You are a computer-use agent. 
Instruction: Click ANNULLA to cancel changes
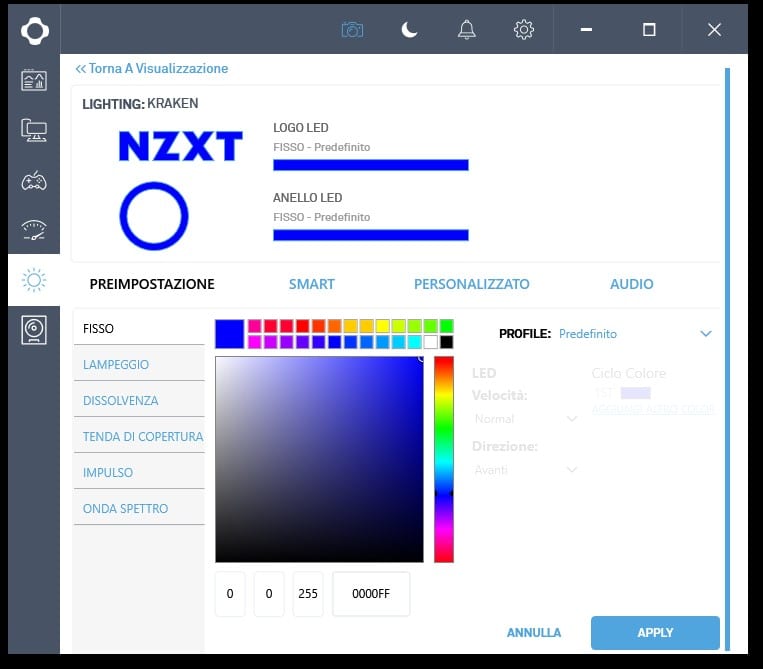(x=534, y=633)
